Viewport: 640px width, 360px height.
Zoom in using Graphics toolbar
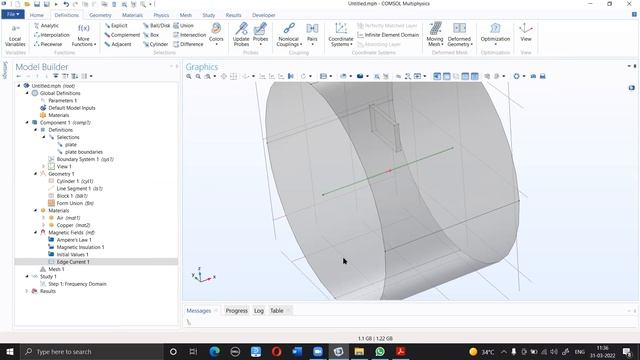pyautogui.click(x=189, y=76)
